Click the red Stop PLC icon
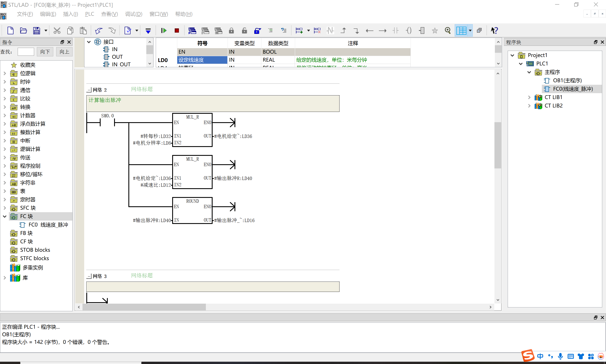606x364 pixels. pos(177,31)
